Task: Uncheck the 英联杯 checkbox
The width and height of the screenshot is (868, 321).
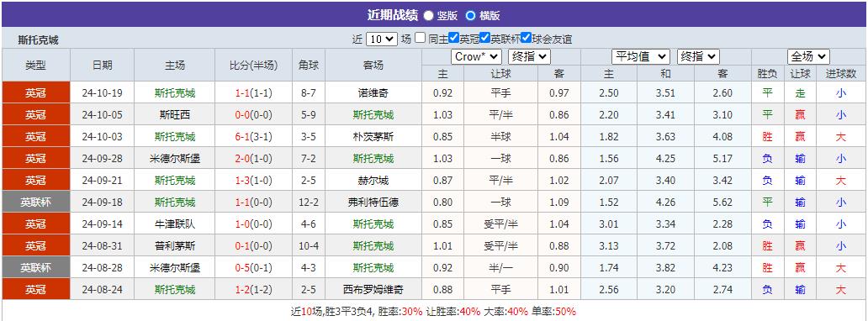Action: pos(485,38)
